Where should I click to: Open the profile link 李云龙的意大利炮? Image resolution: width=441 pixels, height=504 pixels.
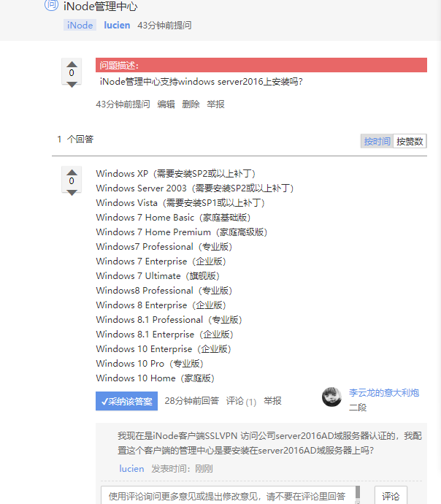tap(384, 392)
